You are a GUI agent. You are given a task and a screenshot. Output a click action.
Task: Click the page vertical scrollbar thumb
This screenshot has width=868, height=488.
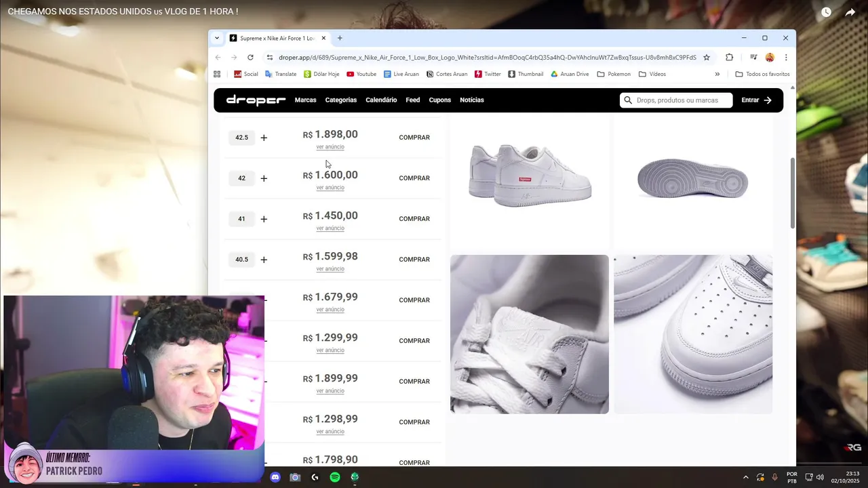click(x=793, y=193)
